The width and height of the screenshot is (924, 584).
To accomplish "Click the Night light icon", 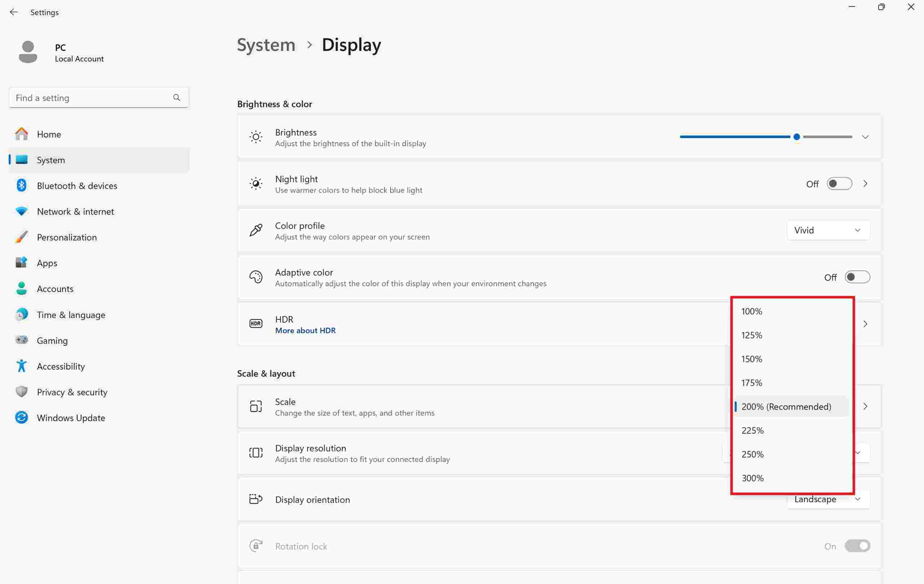I will [x=256, y=183].
